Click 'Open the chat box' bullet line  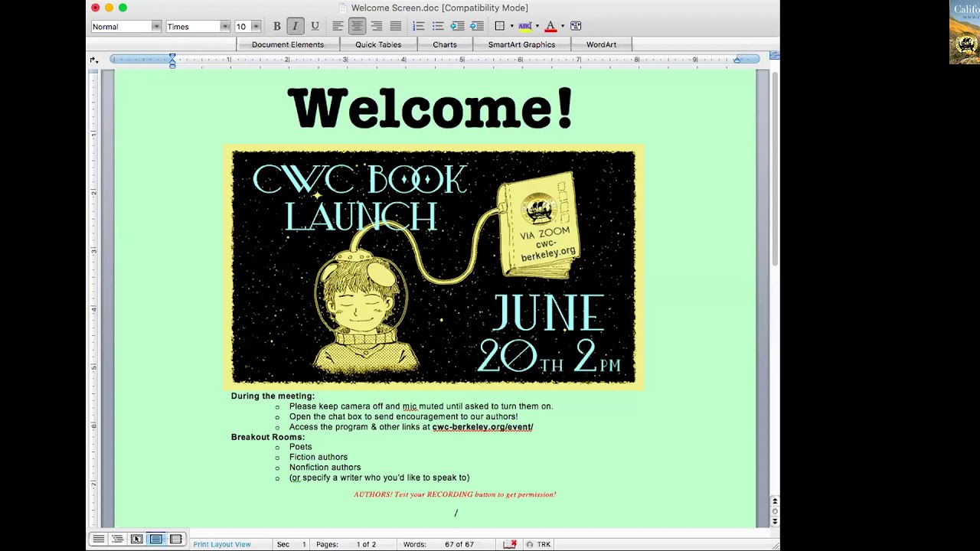[403, 416]
